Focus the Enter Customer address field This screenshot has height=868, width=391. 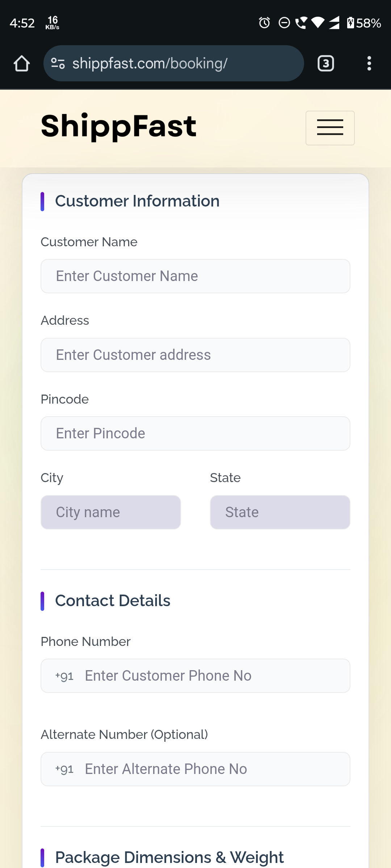195,355
